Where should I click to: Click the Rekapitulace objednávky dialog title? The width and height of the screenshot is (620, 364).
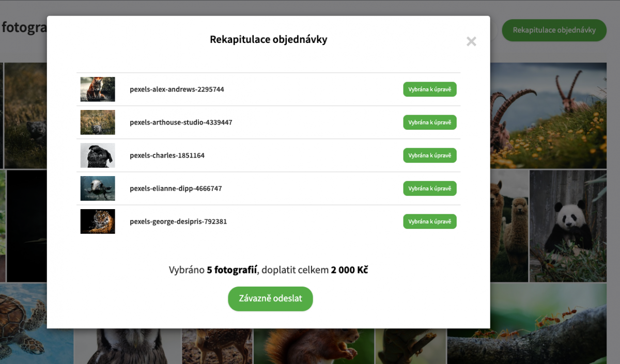269,40
